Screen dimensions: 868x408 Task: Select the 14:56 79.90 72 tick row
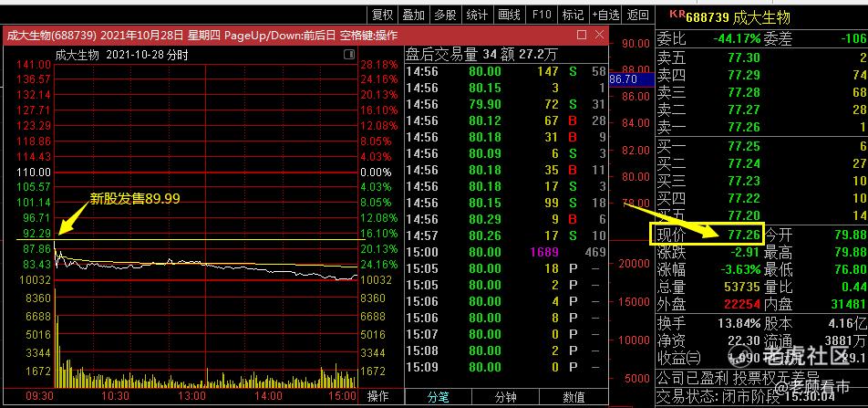[x=506, y=104]
